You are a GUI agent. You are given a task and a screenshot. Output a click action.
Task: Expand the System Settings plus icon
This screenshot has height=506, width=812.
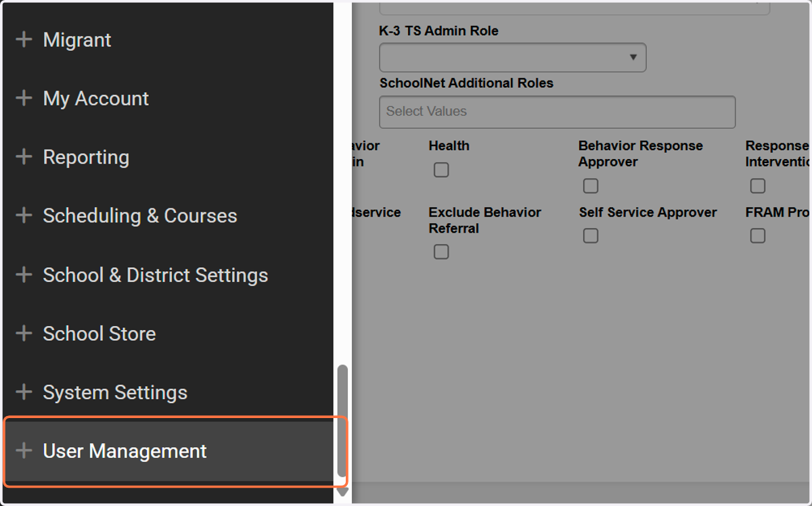(24, 392)
